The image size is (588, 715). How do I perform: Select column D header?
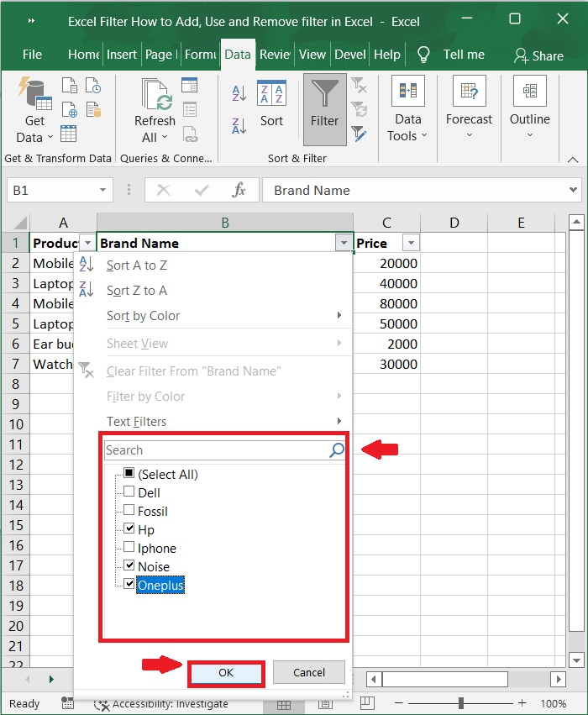(454, 223)
